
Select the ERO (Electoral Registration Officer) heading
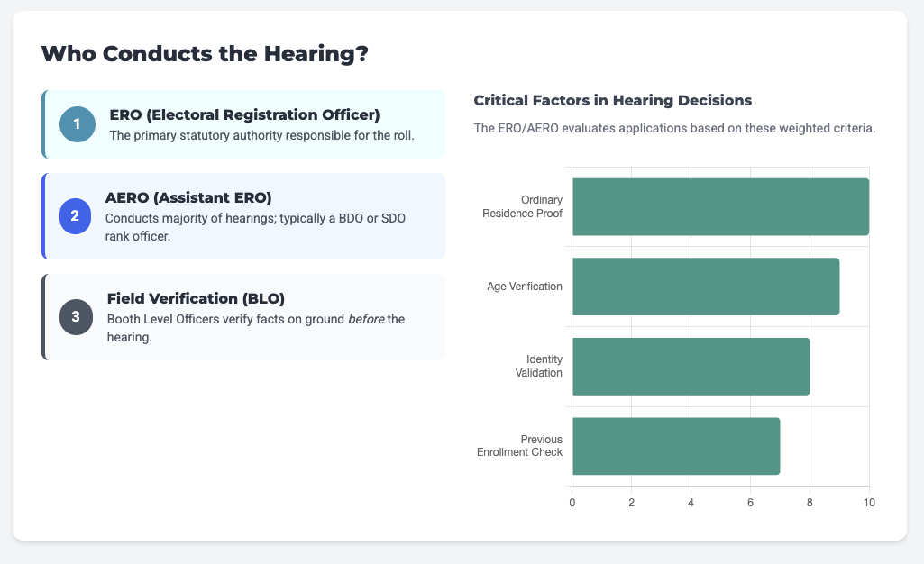[x=244, y=114]
